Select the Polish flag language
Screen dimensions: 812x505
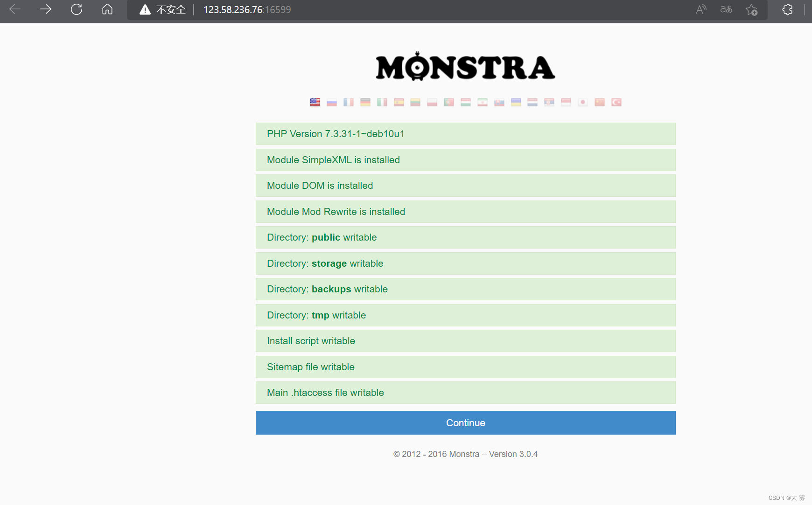pos(432,102)
